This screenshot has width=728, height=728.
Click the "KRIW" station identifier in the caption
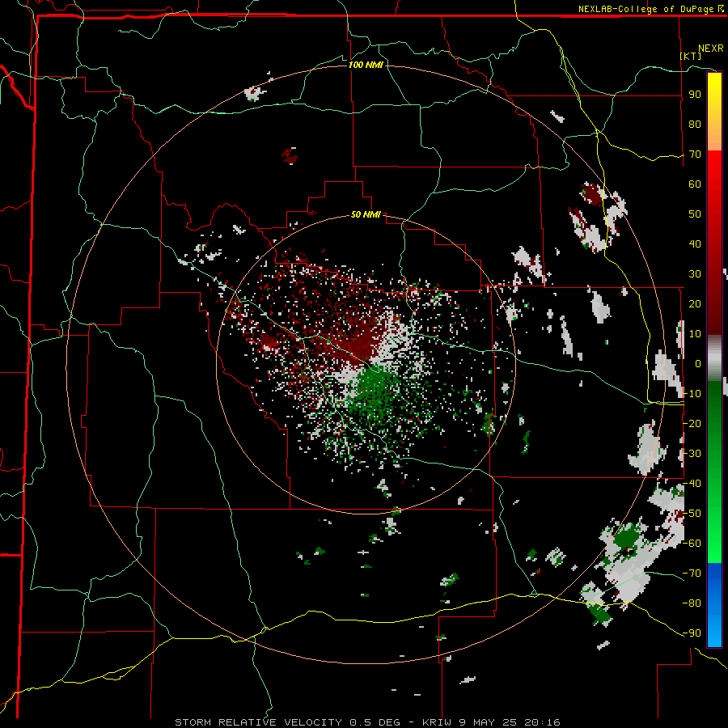438,722
